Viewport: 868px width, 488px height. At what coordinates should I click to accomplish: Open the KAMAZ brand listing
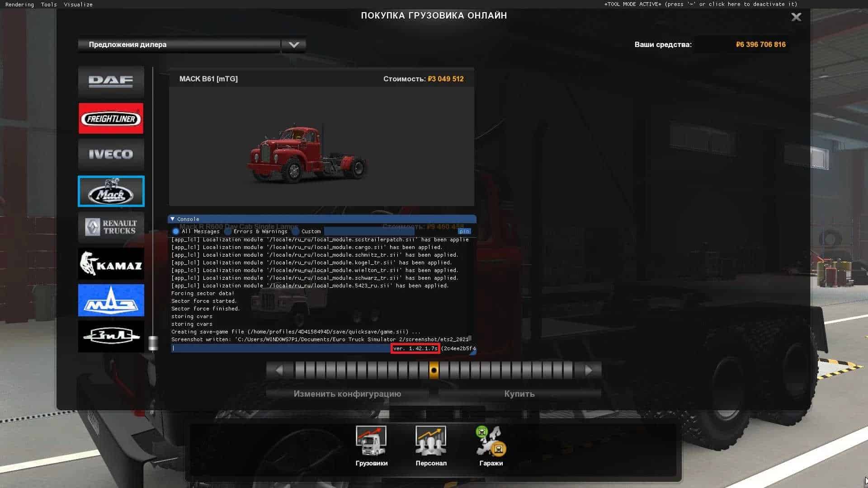[111, 263]
